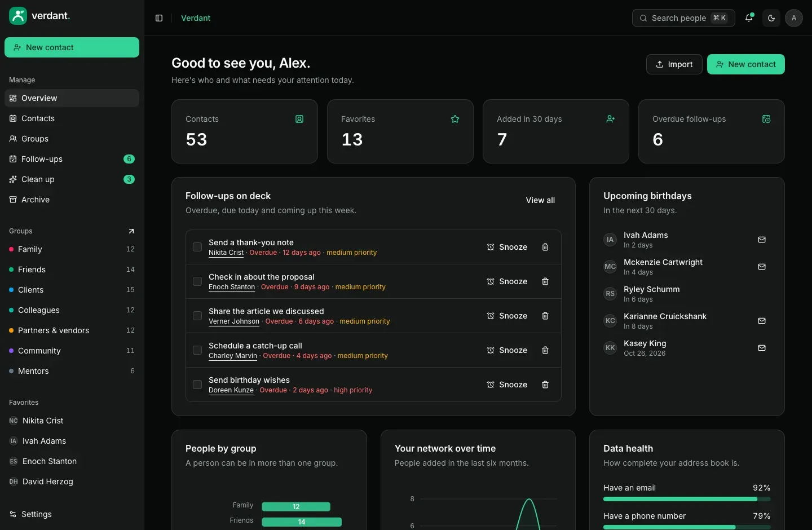The width and height of the screenshot is (812, 530).
Task: Open the notifications bell
Action: (x=749, y=18)
